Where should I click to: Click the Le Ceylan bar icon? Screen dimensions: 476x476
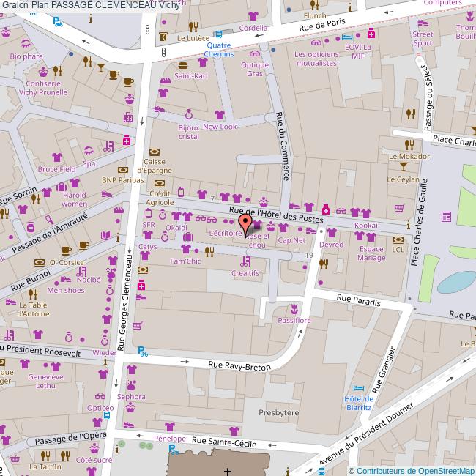[x=404, y=166]
